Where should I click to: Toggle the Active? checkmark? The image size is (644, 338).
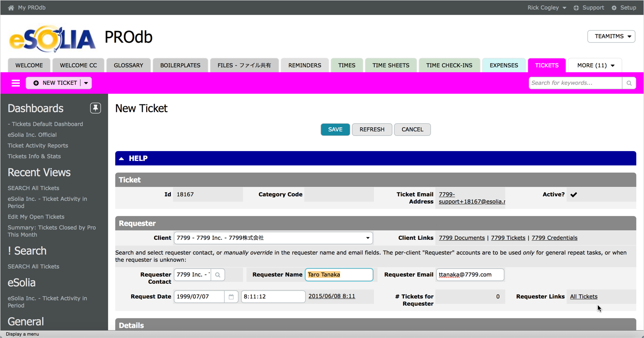[x=574, y=195]
